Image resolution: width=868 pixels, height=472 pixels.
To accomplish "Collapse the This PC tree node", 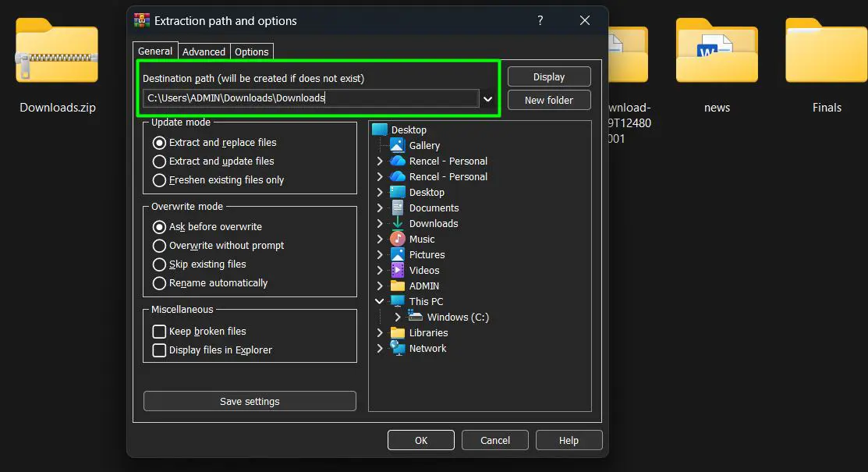I will coord(379,301).
